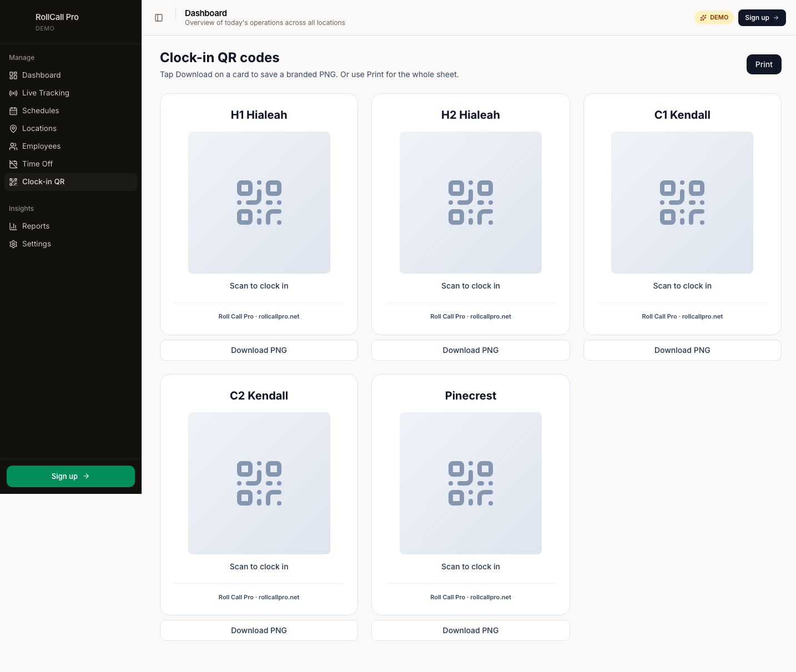Click the Dashboard grid icon in sidebar
The image size is (796, 672).
(x=13, y=75)
